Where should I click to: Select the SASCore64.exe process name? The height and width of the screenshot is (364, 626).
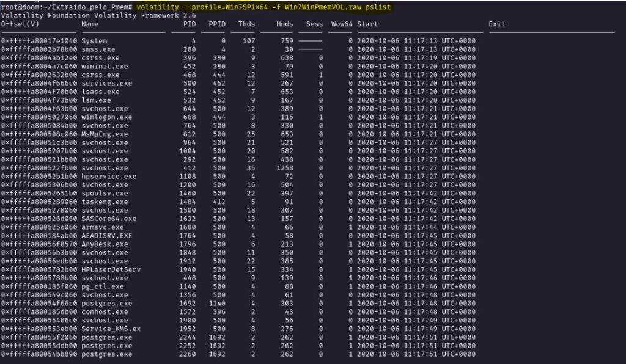click(108, 219)
